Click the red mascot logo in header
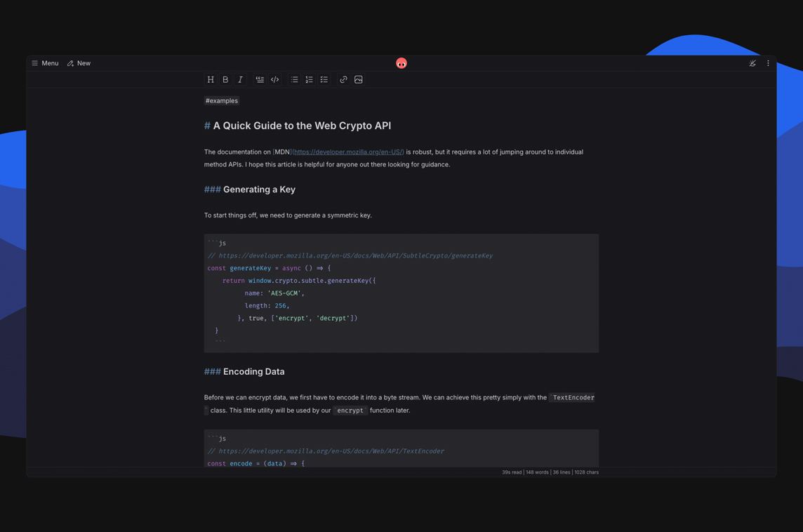The image size is (803, 532). pyautogui.click(x=401, y=63)
